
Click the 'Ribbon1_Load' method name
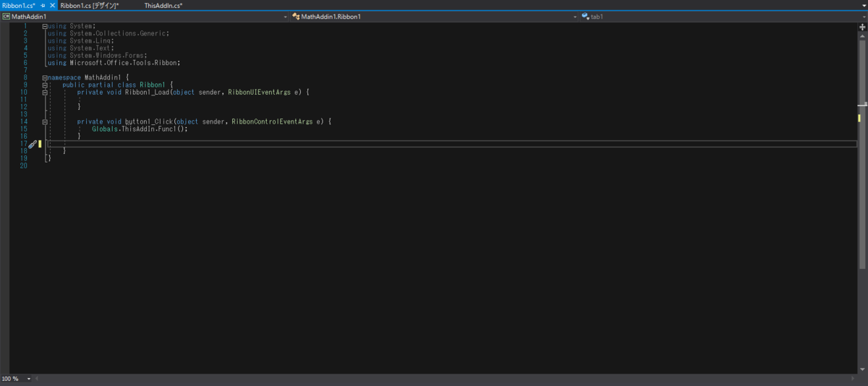(x=147, y=92)
